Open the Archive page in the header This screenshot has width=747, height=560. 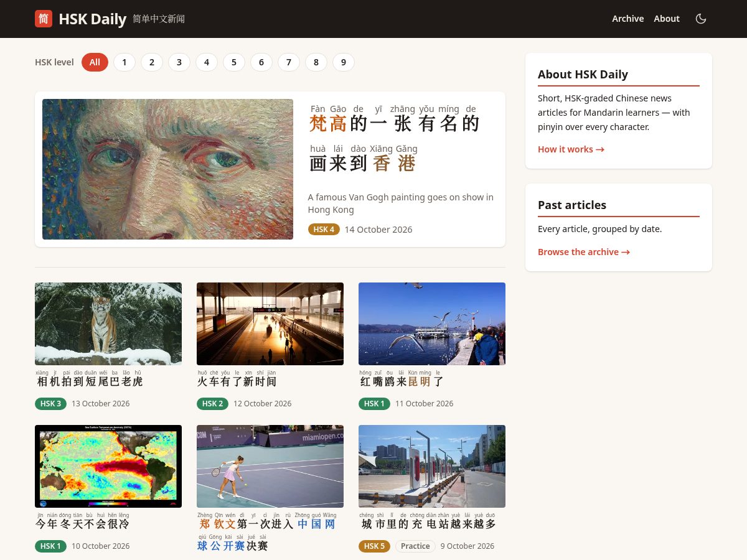click(627, 19)
